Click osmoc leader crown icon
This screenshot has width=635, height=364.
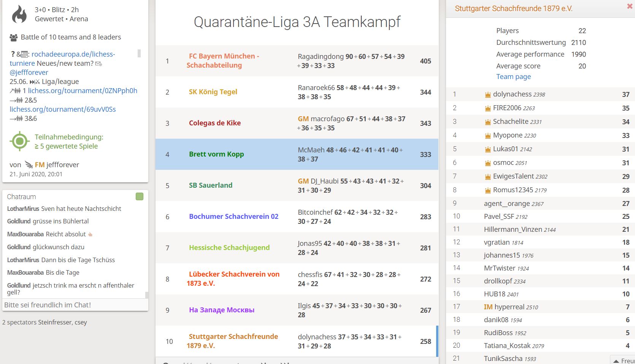(488, 163)
